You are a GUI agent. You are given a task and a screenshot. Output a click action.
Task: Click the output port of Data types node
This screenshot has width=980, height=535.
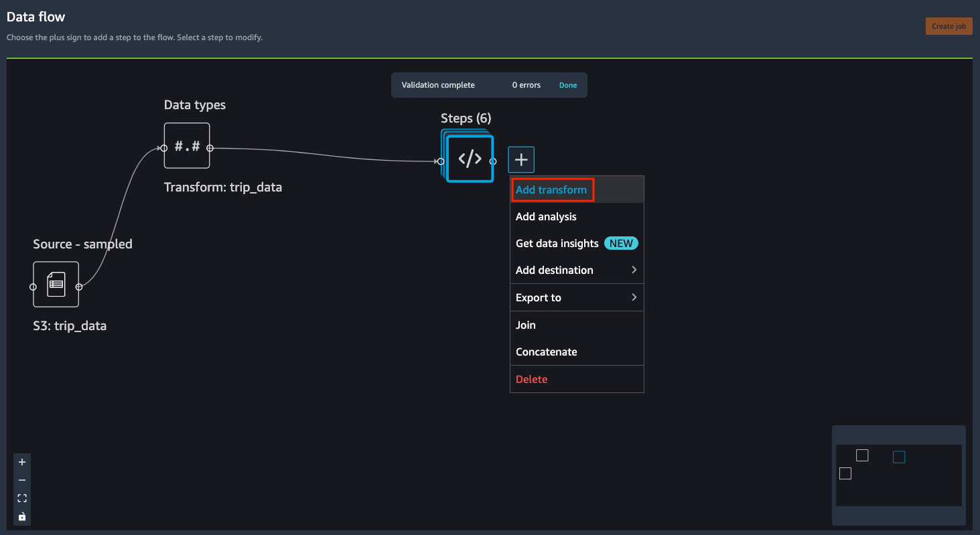click(x=210, y=148)
